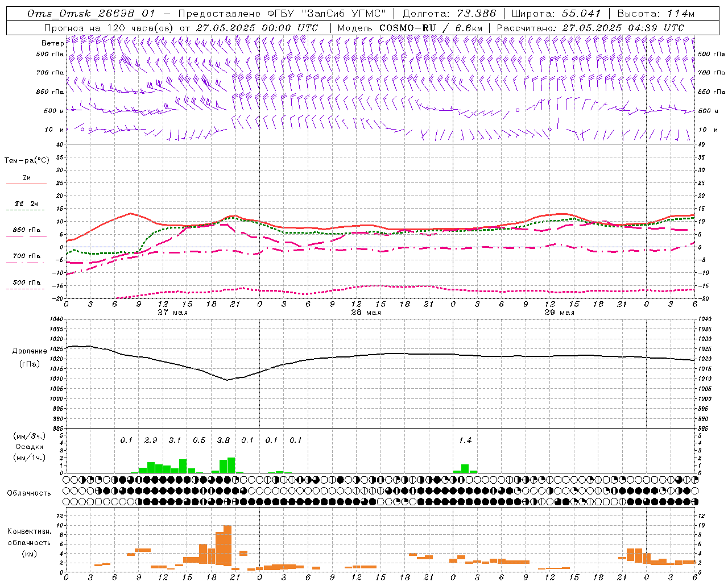This screenshot has width=728, height=582.
Task: Select the Td 2м legend entry
Action: 27,203
